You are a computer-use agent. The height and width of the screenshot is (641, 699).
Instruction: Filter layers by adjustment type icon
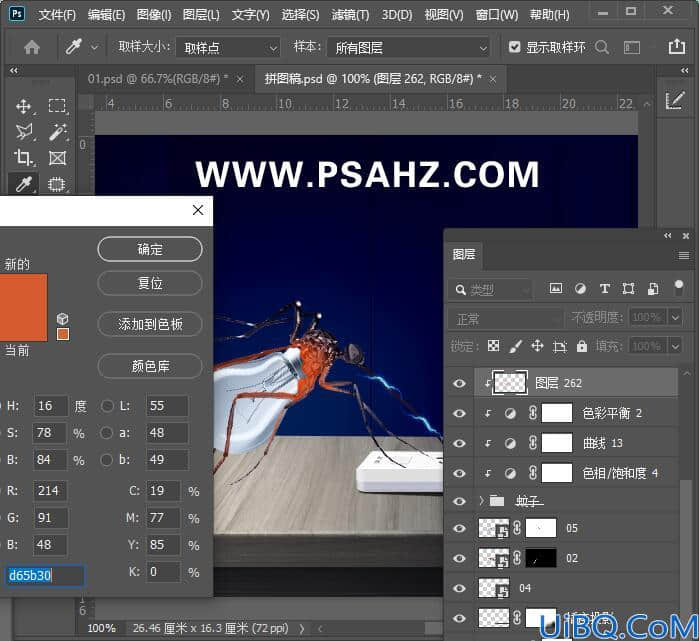click(580, 288)
